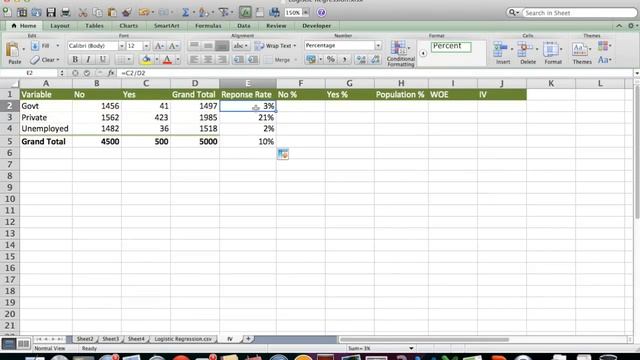Click the Search in Sheet field
Screen dimensions: 640x360
[579, 13]
